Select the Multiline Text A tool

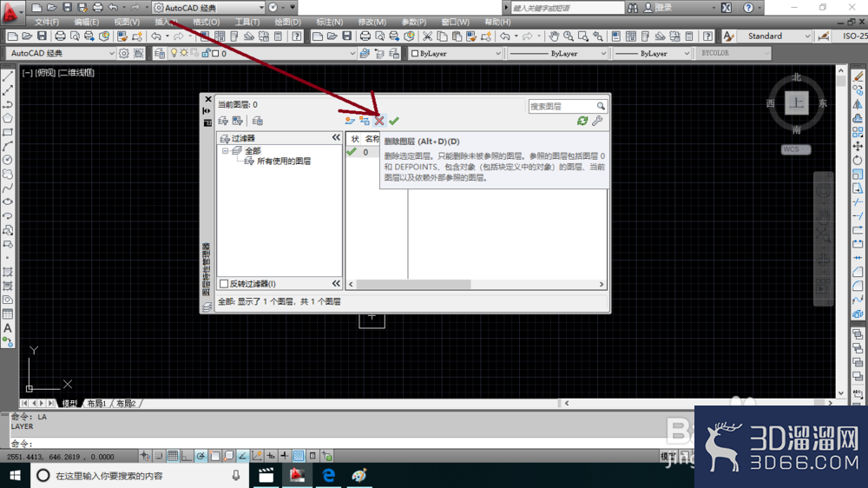click(8, 328)
